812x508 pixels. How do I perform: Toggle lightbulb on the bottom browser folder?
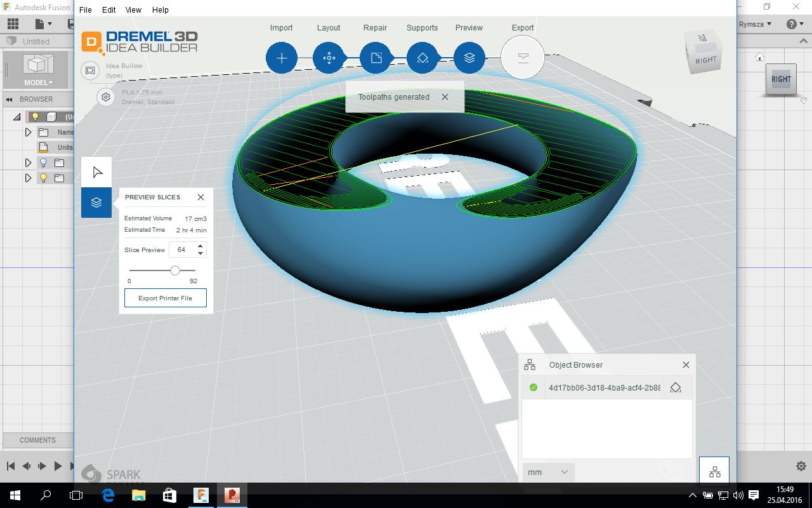pos(43,178)
